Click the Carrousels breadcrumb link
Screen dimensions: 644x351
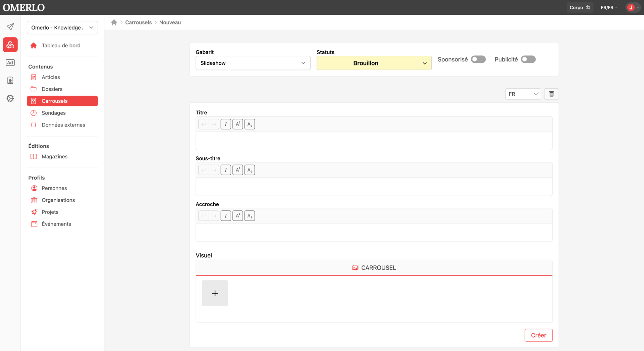(x=139, y=22)
